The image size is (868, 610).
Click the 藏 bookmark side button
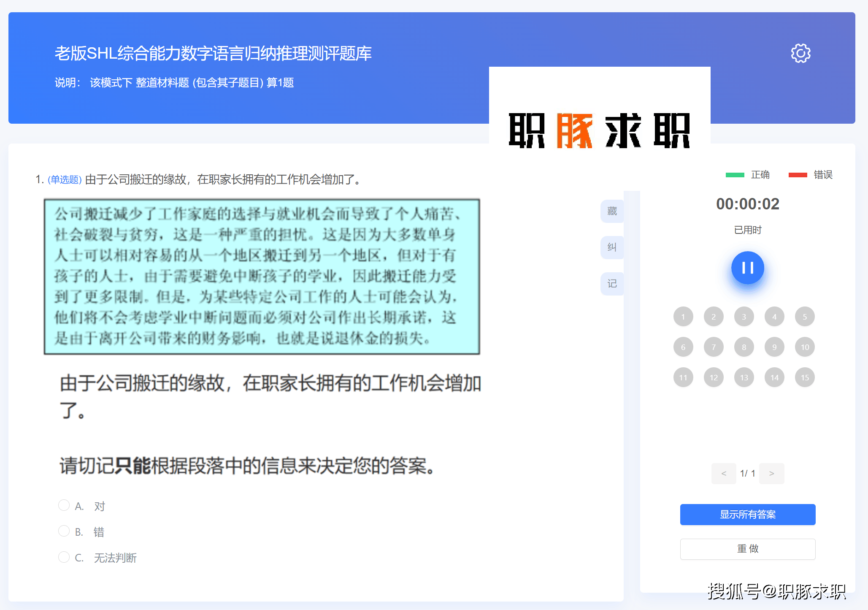click(x=612, y=211)
